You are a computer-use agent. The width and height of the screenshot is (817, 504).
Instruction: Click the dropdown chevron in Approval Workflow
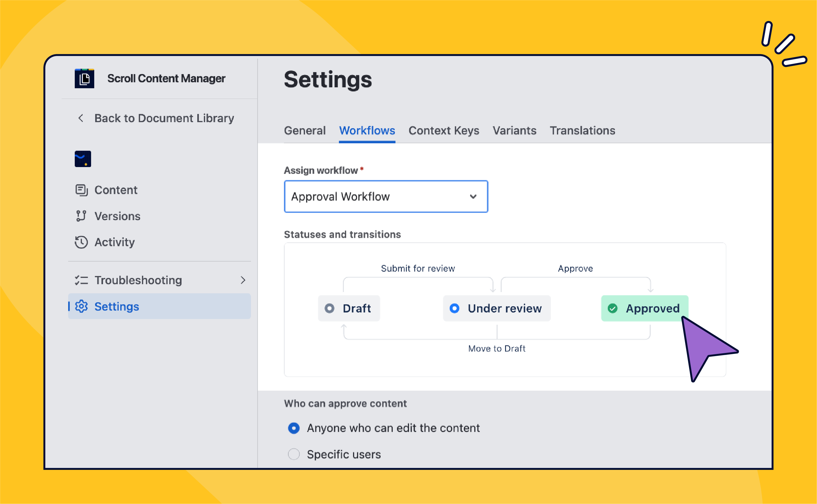pyautogui.click(x=473, y=197)
